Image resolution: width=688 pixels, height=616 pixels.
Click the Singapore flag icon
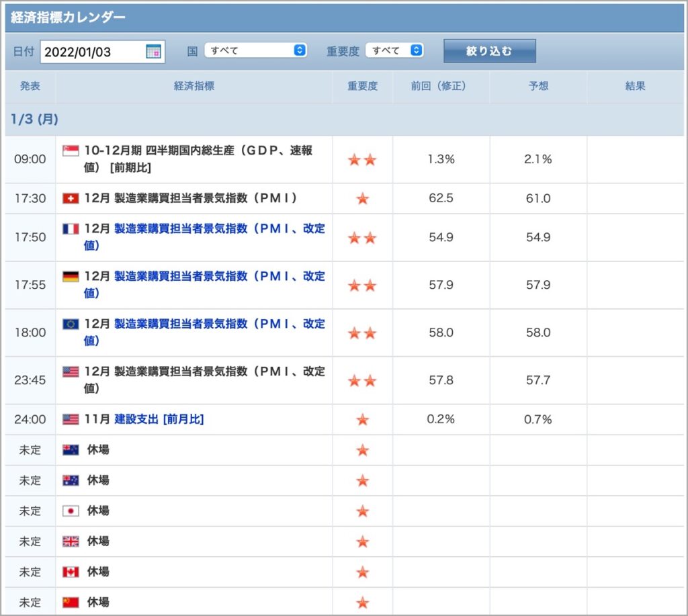(x=71, y=150)
